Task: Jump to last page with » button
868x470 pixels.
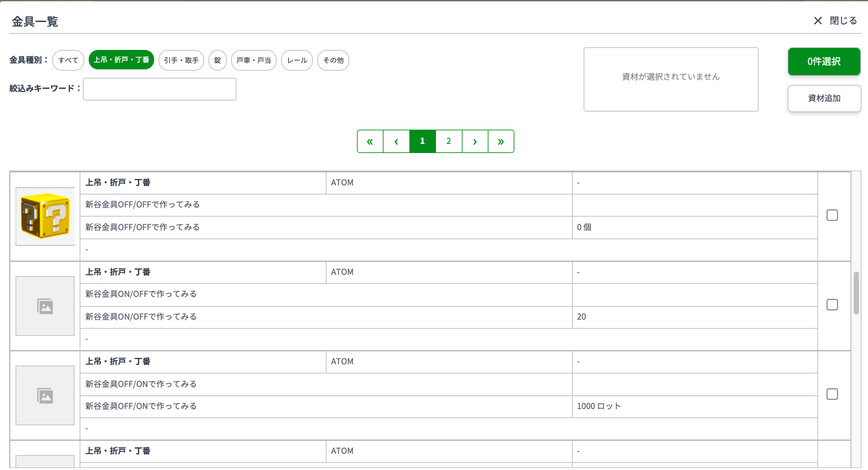Action: [x=501, y=141]
